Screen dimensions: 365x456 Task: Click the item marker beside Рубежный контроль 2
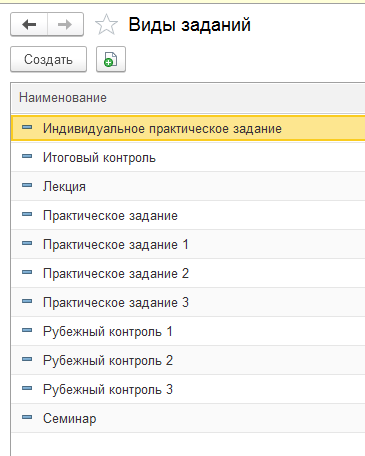[x=27, y=359]
